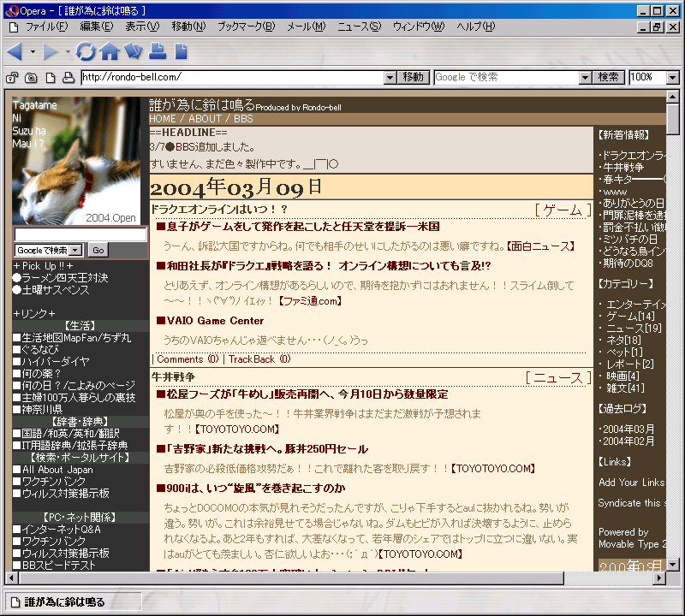Open a new page with the blue document icon
Image resolution: width=685 pixels, height=616 pixels.
pyautogui.click(x=181, y=51)
